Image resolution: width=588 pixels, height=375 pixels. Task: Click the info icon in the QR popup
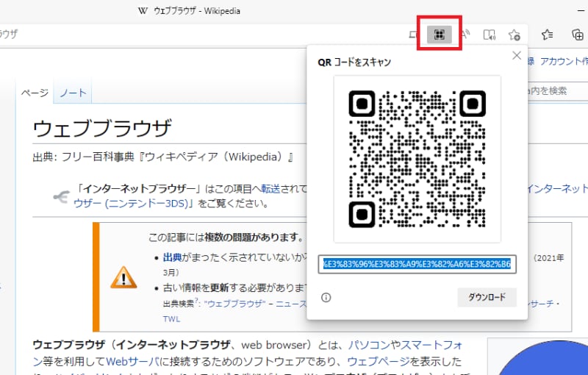coord(326,298)
